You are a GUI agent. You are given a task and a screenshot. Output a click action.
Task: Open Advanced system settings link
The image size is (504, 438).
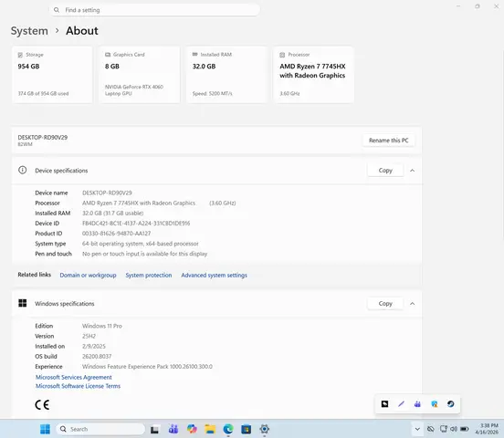click(x=214, y=275)
